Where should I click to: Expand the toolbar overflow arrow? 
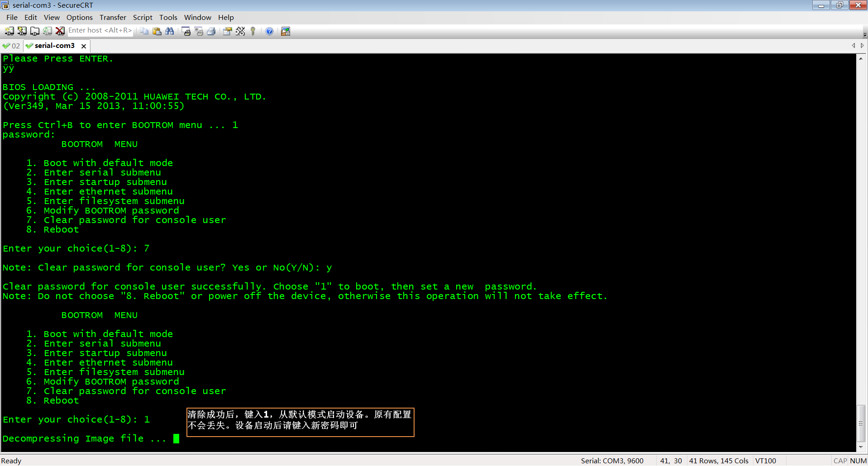tap(864, 34)
